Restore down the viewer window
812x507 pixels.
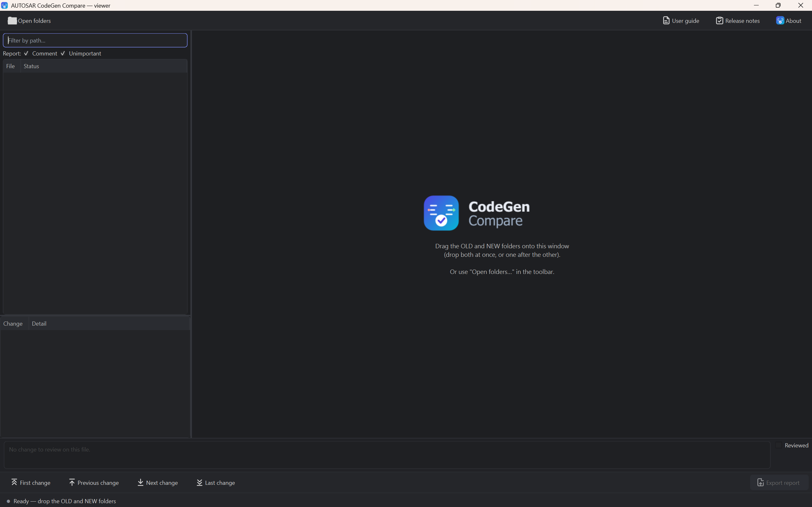click(778, 5)
